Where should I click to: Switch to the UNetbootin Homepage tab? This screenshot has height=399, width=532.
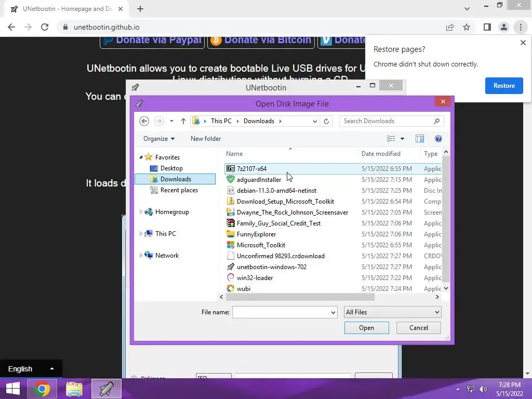(67, 9)
